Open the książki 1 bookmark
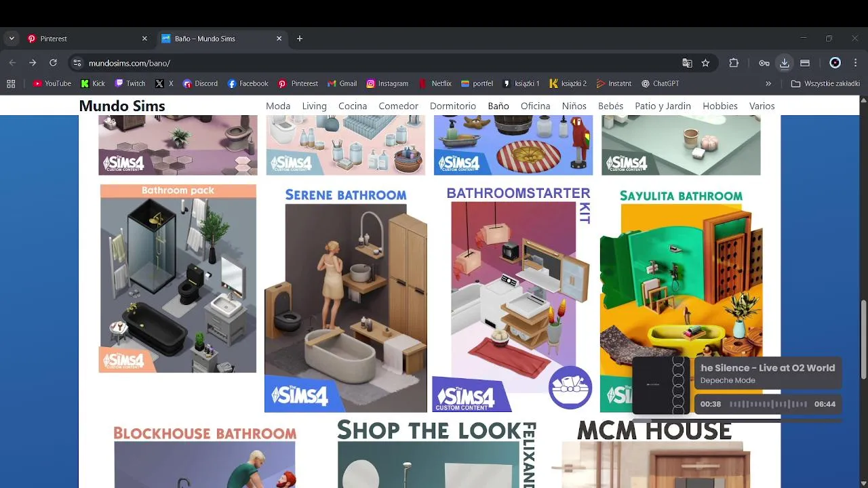 point(521,83)
